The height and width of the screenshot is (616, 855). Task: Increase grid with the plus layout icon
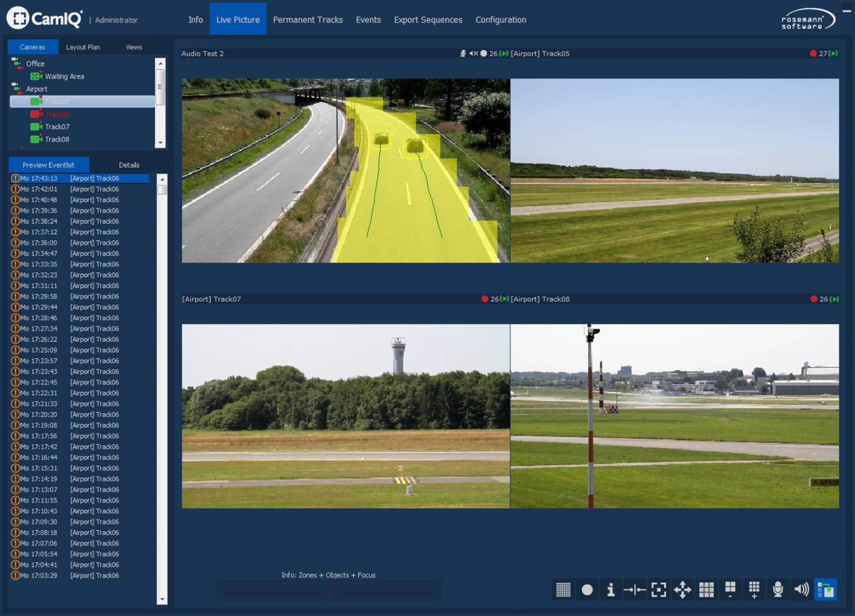coord(754,590)
